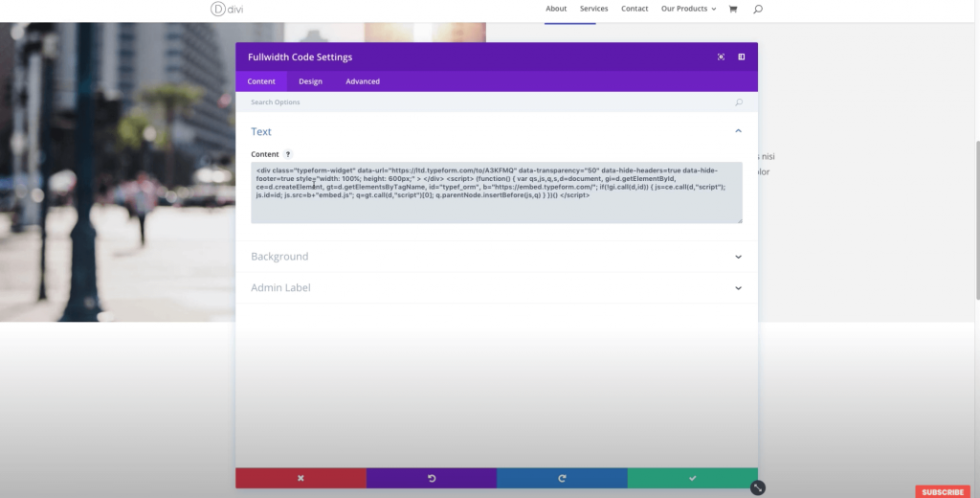
Task: Collapse the Text section chevron
Action: pyautogui.click(x=738, y=131)
